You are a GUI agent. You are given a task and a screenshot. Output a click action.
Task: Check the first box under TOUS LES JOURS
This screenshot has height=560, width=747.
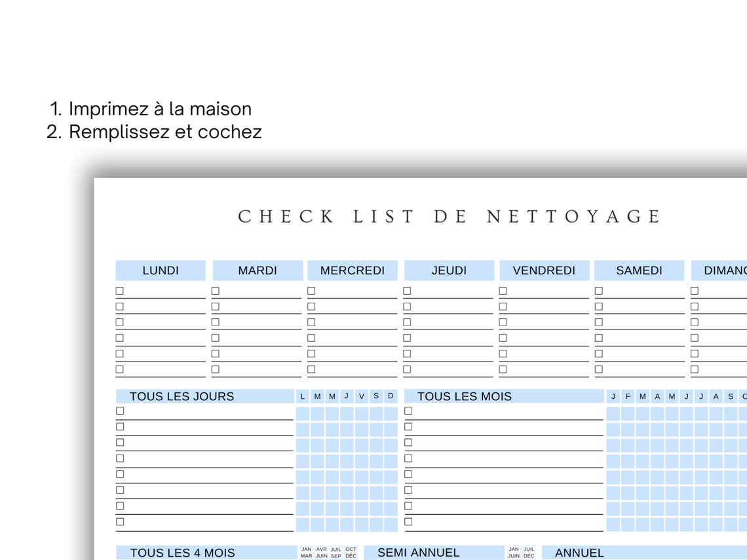point(120,411)
